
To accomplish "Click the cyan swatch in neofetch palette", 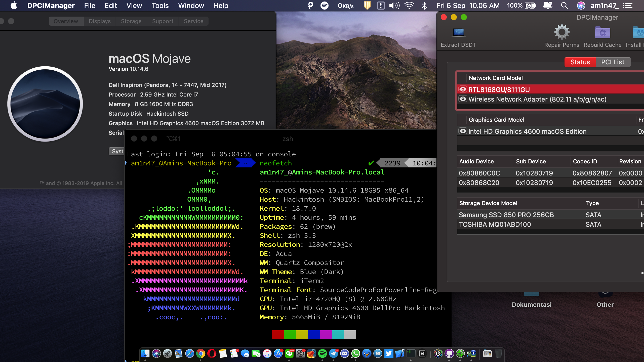I will click(x=338, y=335).
